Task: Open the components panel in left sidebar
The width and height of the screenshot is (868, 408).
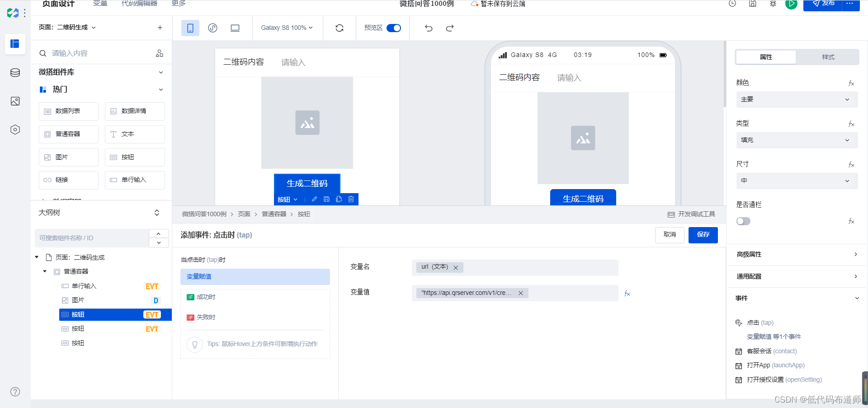Action: pos(15,44)
